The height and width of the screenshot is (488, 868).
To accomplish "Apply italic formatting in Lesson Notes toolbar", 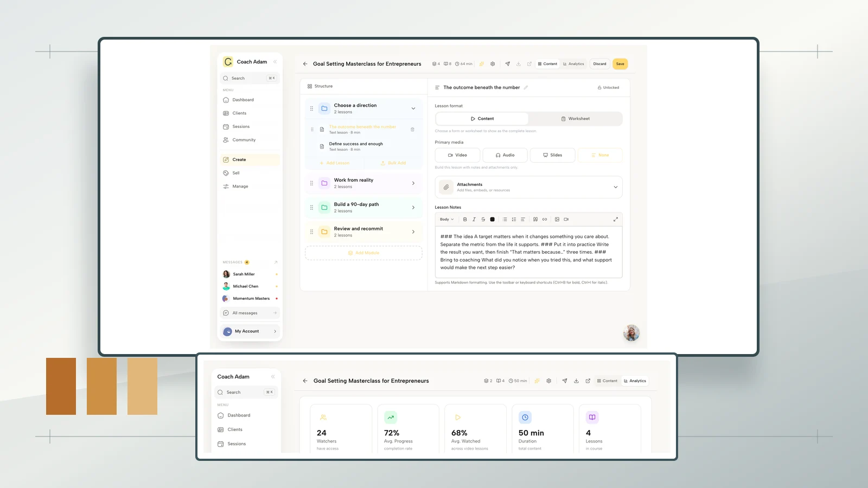I will [x=474, y=220].
